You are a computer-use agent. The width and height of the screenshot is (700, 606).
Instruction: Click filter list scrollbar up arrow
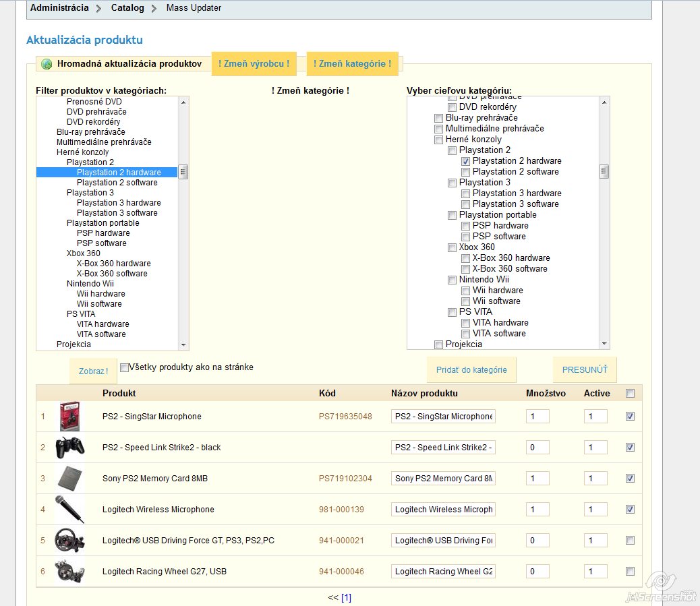(183, 102)
